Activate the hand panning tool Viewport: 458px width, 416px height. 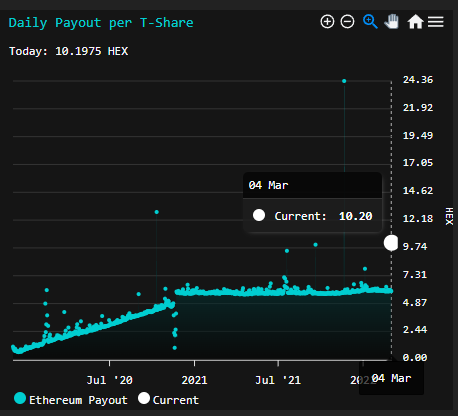(392, 22)
